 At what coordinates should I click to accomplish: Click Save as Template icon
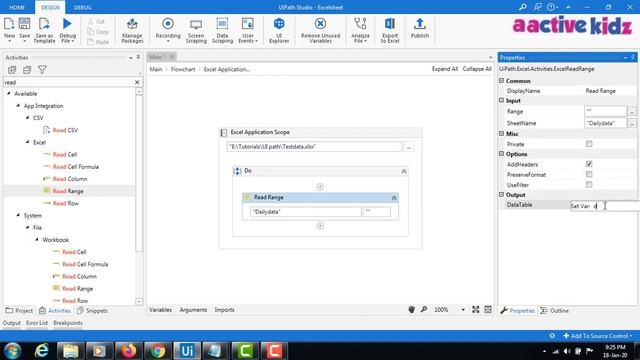(44, 29)
